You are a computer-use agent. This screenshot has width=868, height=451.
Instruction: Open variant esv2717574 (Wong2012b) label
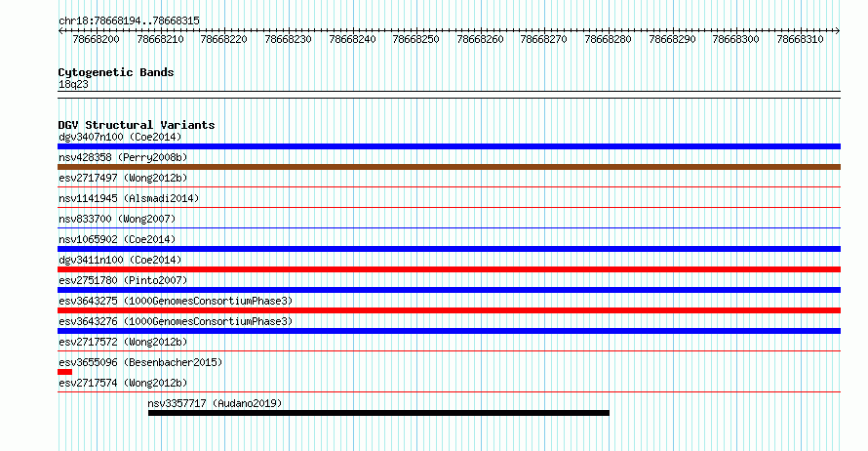point(123,383)
